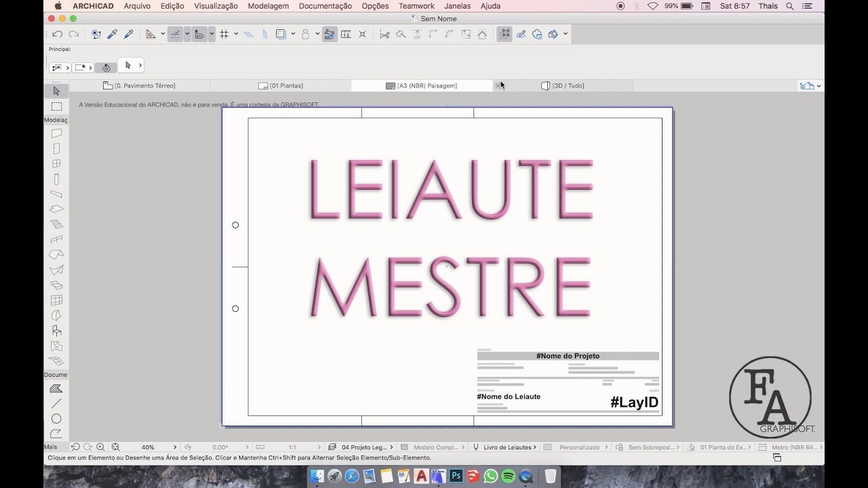Select the Roof tool in toolbox

tap(56, 254)
